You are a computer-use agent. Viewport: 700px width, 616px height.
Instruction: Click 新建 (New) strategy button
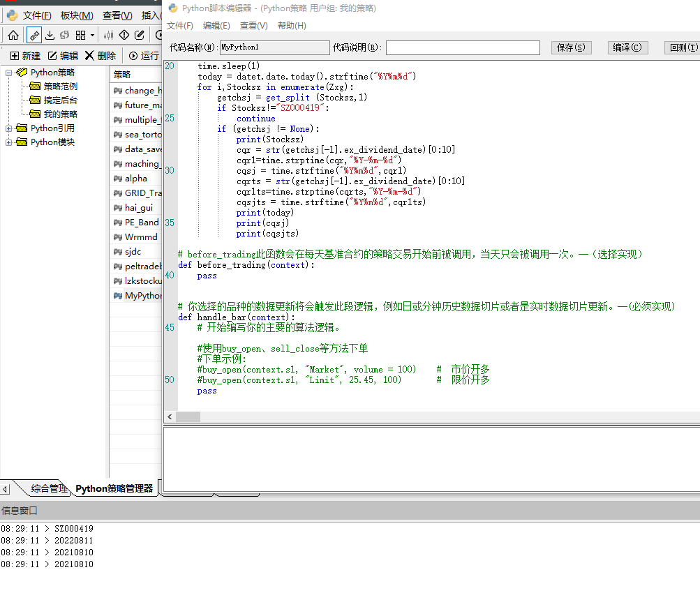click(25, 56)
